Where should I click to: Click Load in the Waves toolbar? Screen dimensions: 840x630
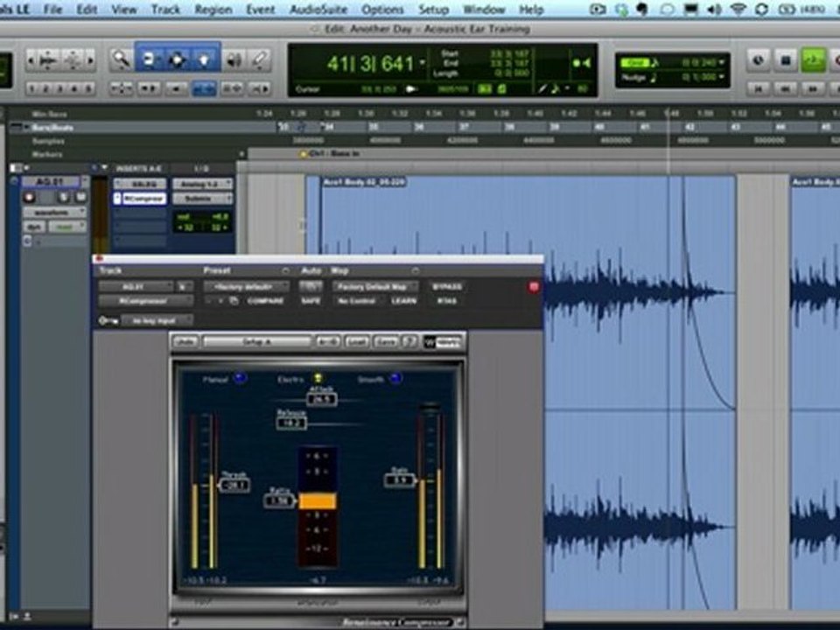357,342
